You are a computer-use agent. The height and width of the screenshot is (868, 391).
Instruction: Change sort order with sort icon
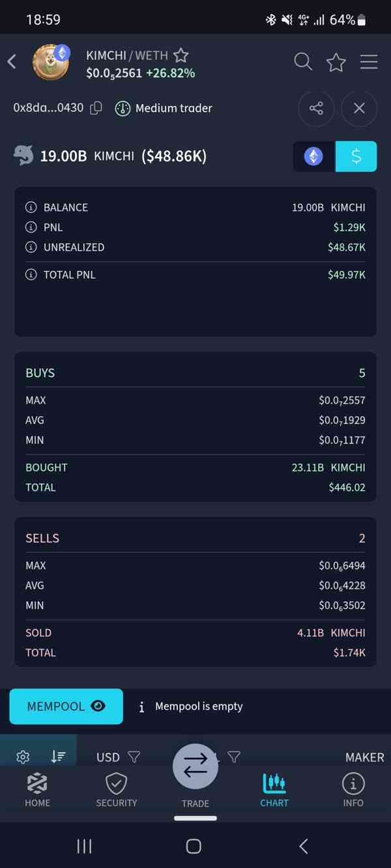59,757
